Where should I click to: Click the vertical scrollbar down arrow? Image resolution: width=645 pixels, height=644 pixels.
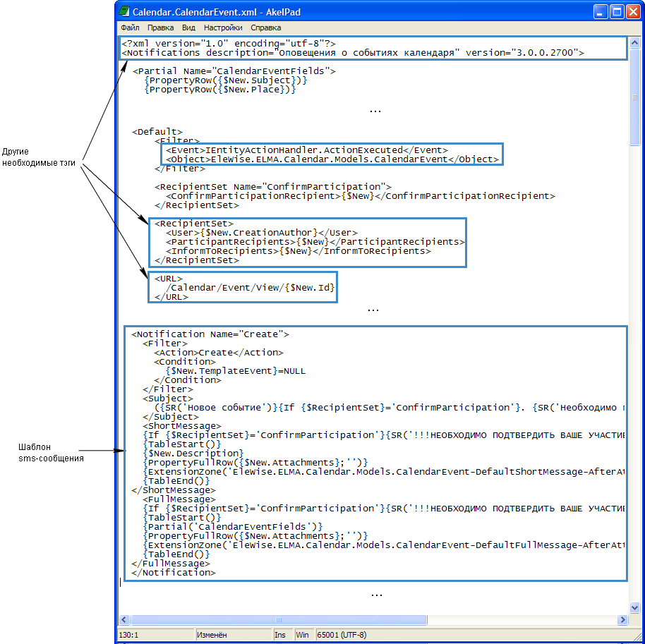coord(635,607)
